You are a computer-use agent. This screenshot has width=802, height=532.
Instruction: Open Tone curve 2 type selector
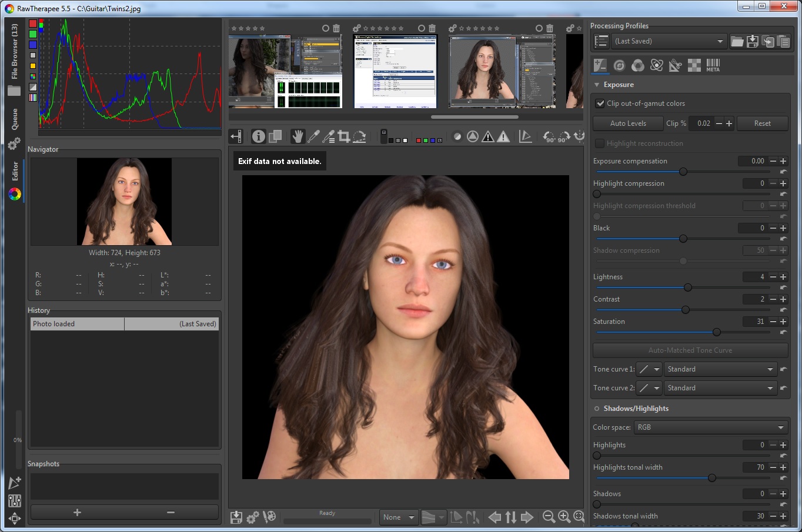649,388
